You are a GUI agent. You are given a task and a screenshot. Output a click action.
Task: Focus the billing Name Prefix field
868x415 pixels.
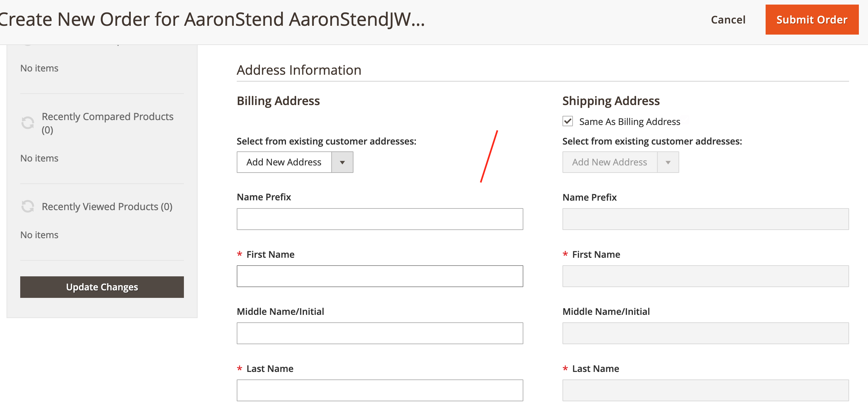tap(380, 219)
